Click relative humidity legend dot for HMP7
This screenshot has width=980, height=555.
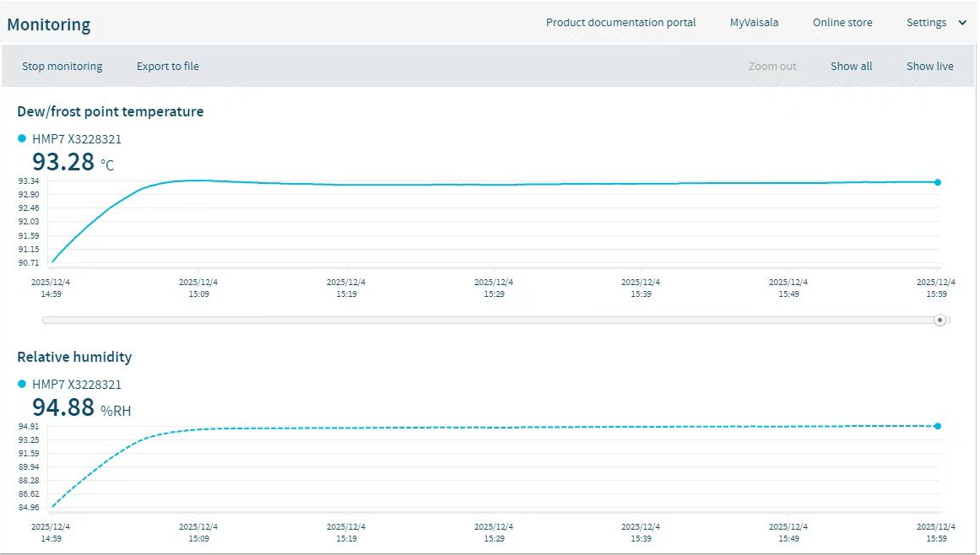point(22,385)
